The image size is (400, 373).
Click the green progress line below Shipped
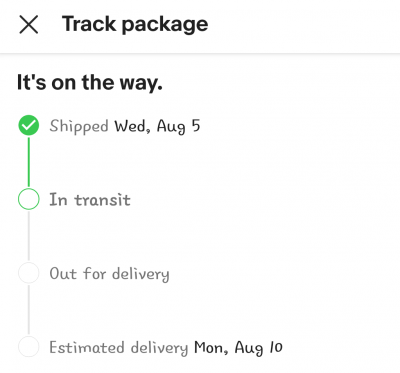tap(29, 162)
